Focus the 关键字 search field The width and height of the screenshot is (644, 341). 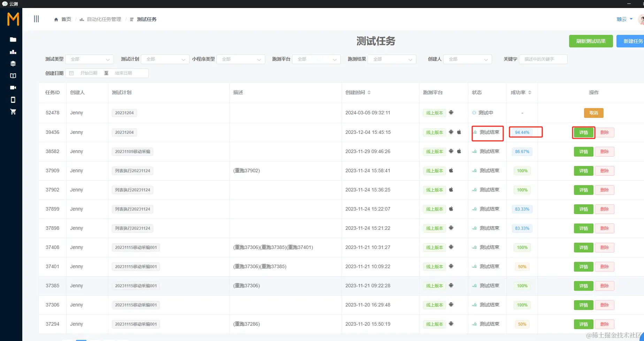pyautogui.click(x=543, y=59)
